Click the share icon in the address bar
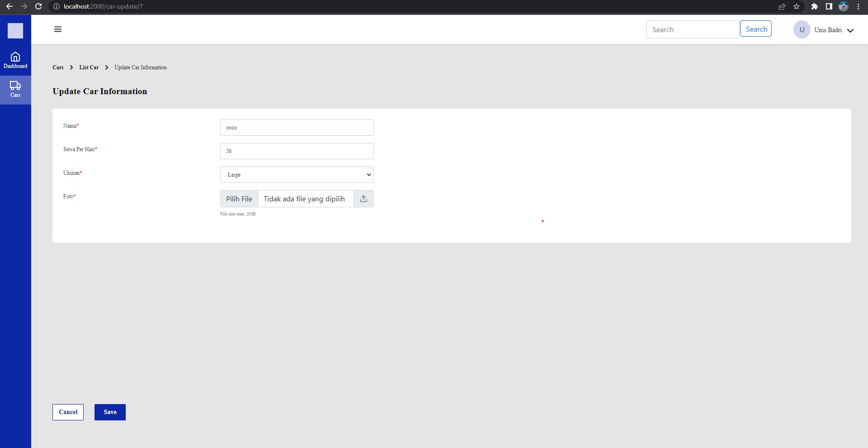 point(782,7)
